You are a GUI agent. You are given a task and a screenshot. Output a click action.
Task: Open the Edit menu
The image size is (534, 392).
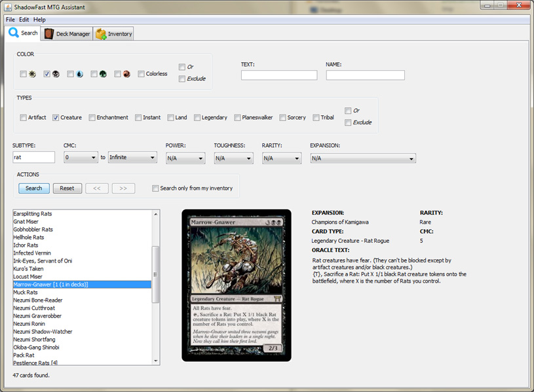24,20
